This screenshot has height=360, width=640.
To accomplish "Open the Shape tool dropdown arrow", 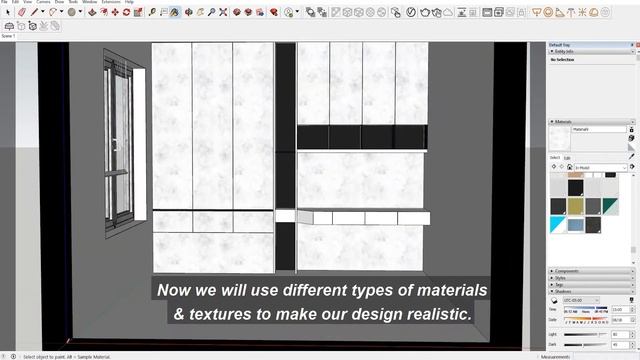I will (80, 11).
